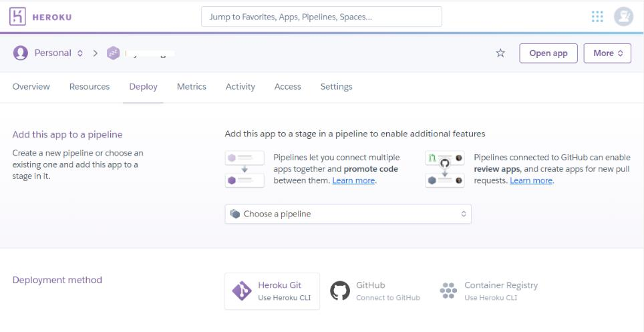This screenshot has height=332, width=644.
Task: Click the promote code pipeline illustration
Action: coord(245,169)
